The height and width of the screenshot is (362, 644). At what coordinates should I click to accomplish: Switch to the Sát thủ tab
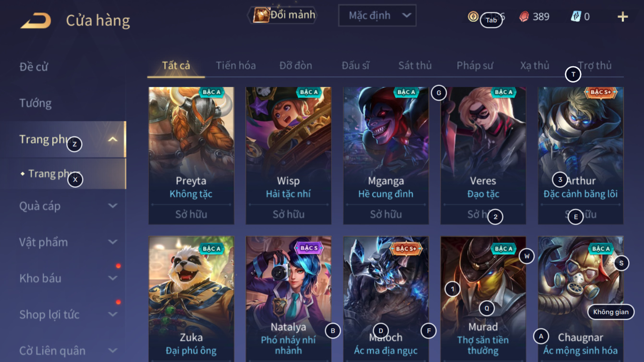pyautogui.click(x=415, y=65)
